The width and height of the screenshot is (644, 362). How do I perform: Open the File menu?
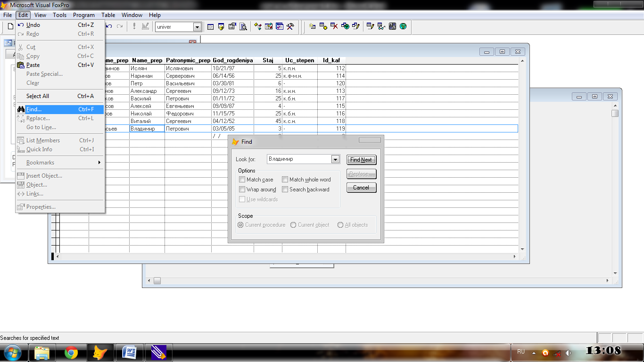coord(8,15)
